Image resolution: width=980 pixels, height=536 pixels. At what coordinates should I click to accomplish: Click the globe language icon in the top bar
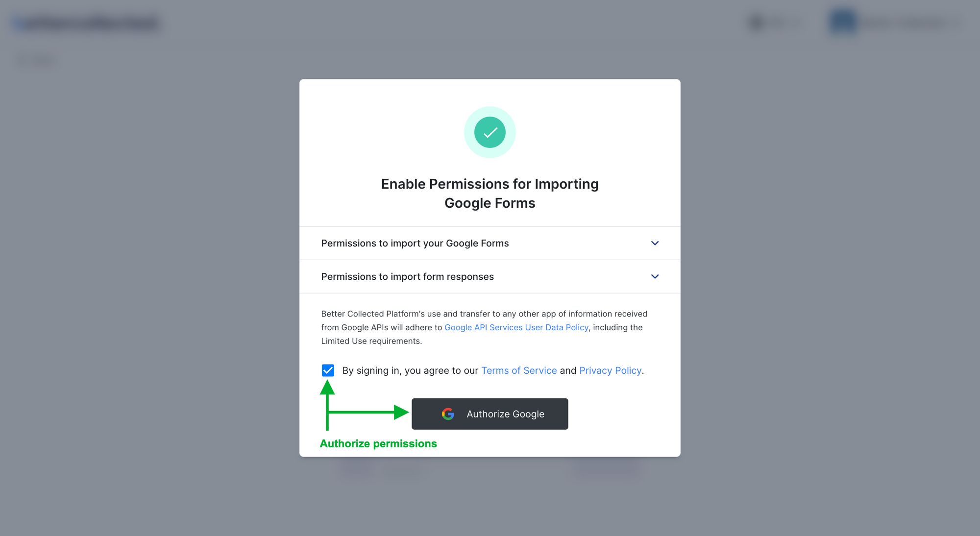click(x=755, y=23)
